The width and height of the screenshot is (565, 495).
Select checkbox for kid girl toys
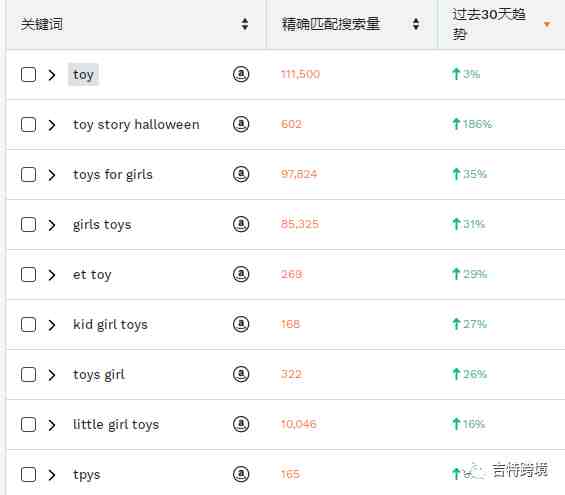coord(28,325)
